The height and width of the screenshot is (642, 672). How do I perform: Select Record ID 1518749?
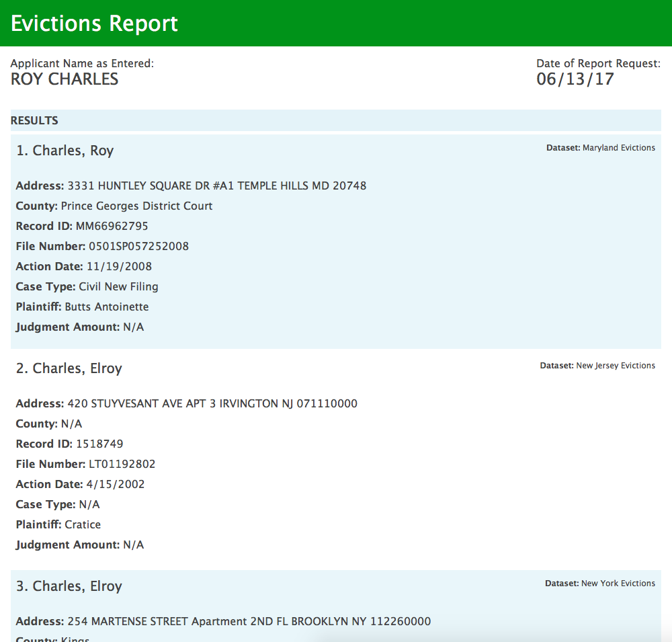pyautogui.click(x=69, y=444)
